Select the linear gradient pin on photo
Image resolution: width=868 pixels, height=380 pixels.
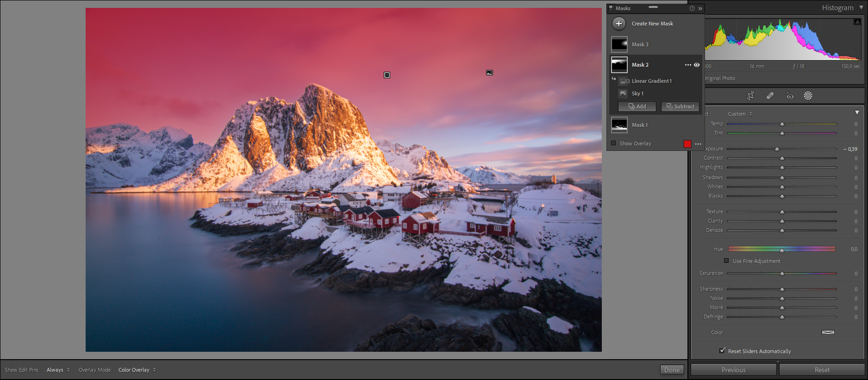click(x=387, y=75)
